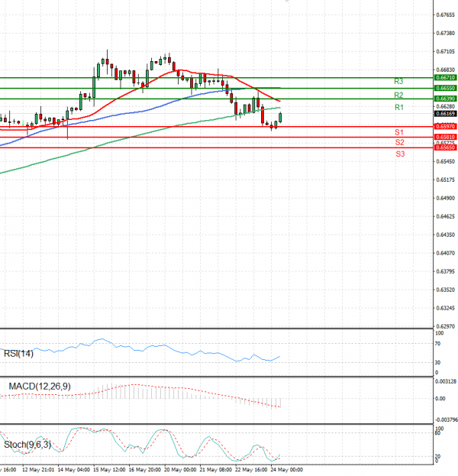The height and width of the screenshot is (476, 458).
Task: Click the 22 May 16:00 time label
Action: click(x=251, y=470)
